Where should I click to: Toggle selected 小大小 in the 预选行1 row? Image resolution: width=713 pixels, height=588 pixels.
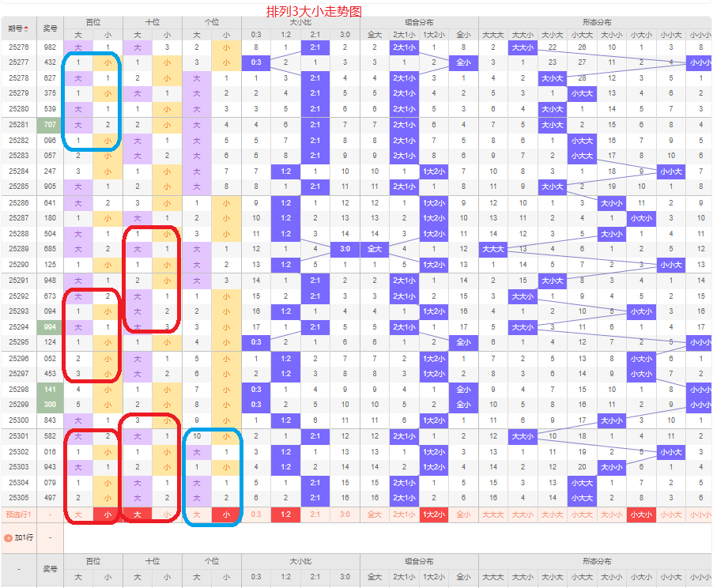click(642, 514)
